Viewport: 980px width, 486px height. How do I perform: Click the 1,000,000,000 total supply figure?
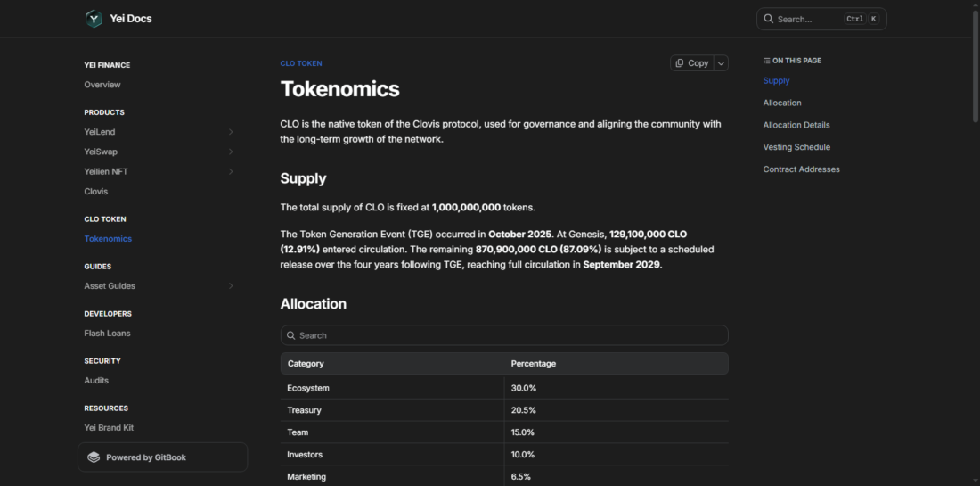click(x=466, y=207)
